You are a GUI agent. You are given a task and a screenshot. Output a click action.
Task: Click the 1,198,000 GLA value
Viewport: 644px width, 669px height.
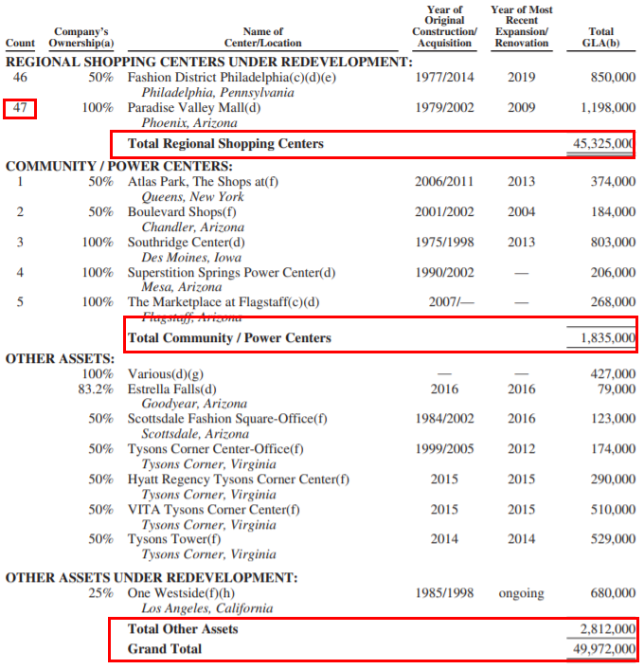(x=608, y=107)
